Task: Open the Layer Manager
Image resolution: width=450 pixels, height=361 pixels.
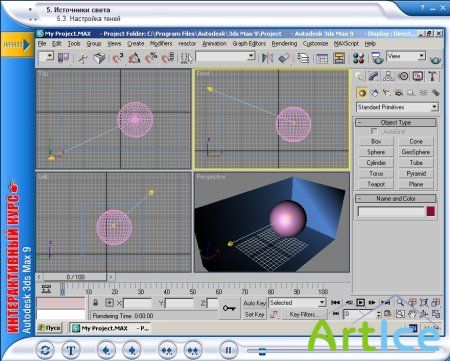Action: pos(303,58)
